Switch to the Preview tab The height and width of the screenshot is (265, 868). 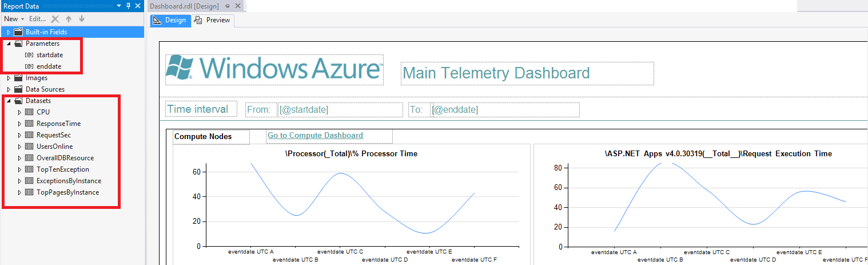coord(212,20)
